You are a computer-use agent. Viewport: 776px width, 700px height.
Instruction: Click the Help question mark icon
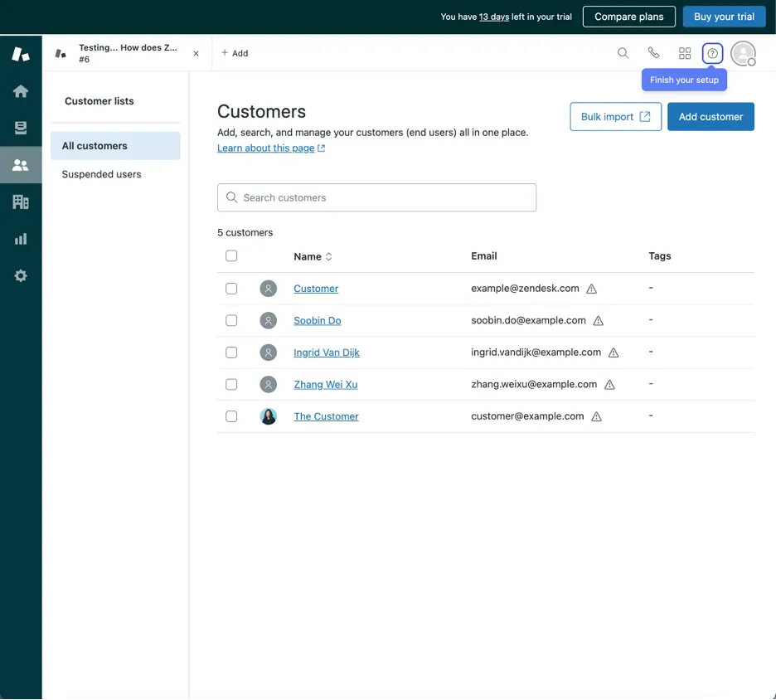point(711,52)
